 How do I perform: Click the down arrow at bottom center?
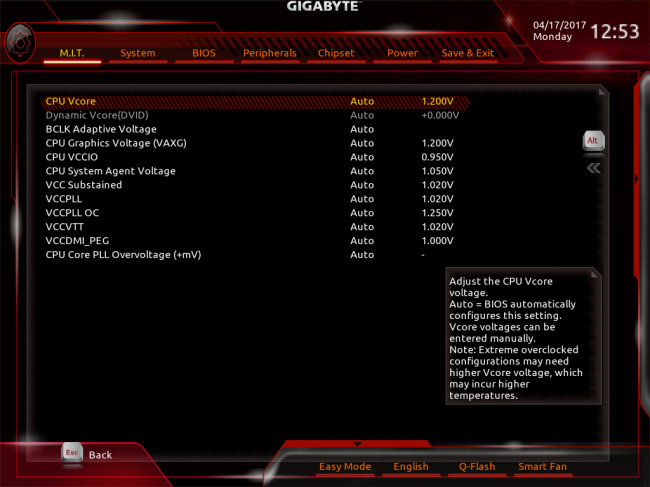pos(354,443)
